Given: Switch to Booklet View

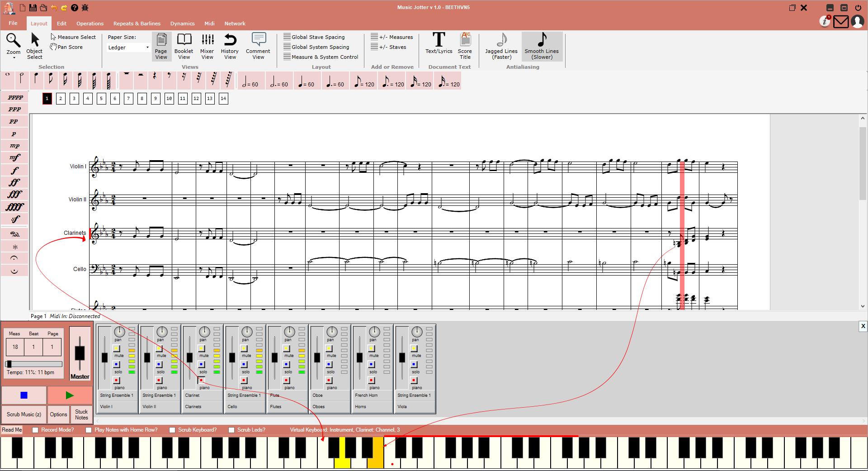Looking at the screenshot, I should click(x=184, y=45).
